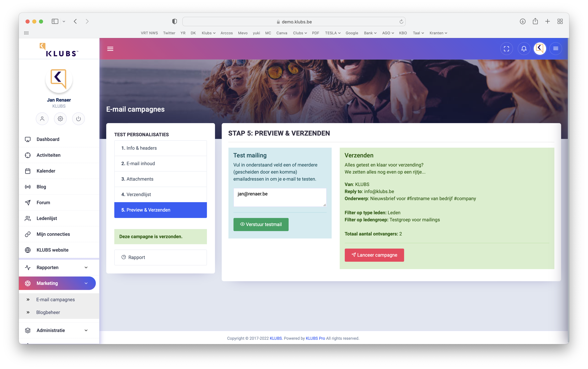Go to step 1. Info & headers

point(161,148)
